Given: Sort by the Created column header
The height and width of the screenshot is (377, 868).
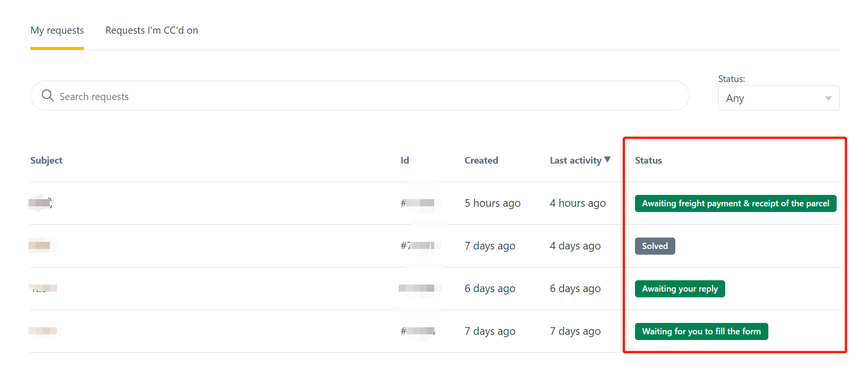Looking at the screenshot, I should click(x=481, y=160).
